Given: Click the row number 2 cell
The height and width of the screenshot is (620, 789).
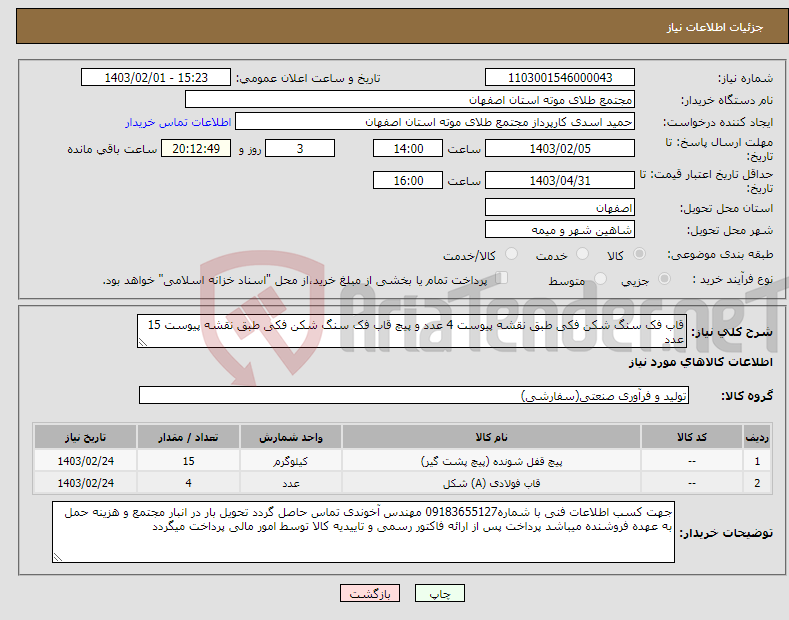Looking at the screenshot, I should click(x=757, y=483).
